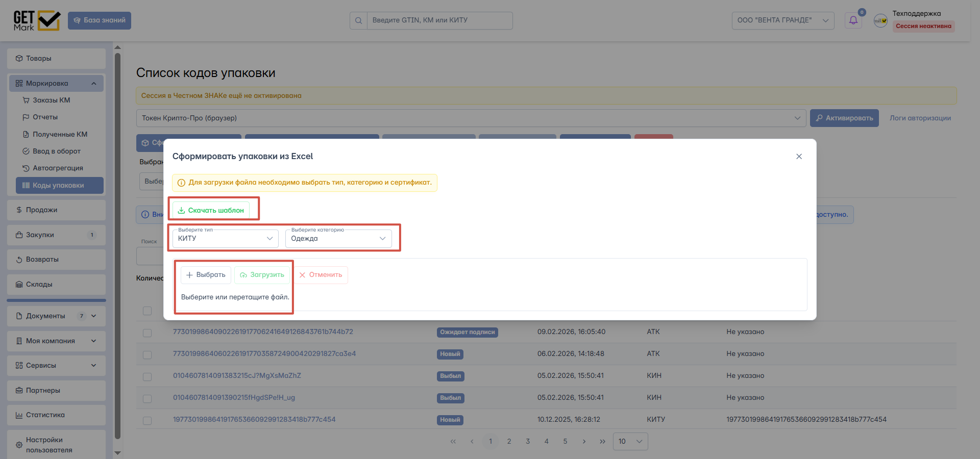Click the GTIN, КМ или КИТУ search field
This screenshot has width=980, height=459.
pyautogui.click(x=439, y=20)
